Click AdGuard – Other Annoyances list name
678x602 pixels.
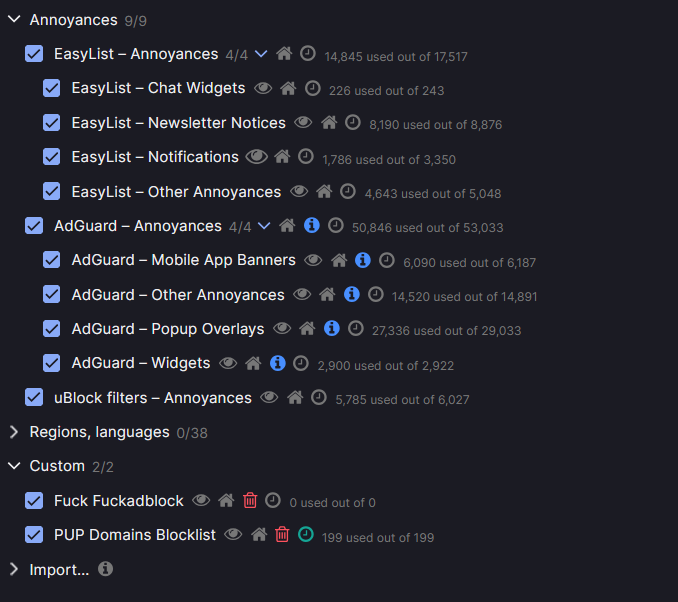point(178,295)
